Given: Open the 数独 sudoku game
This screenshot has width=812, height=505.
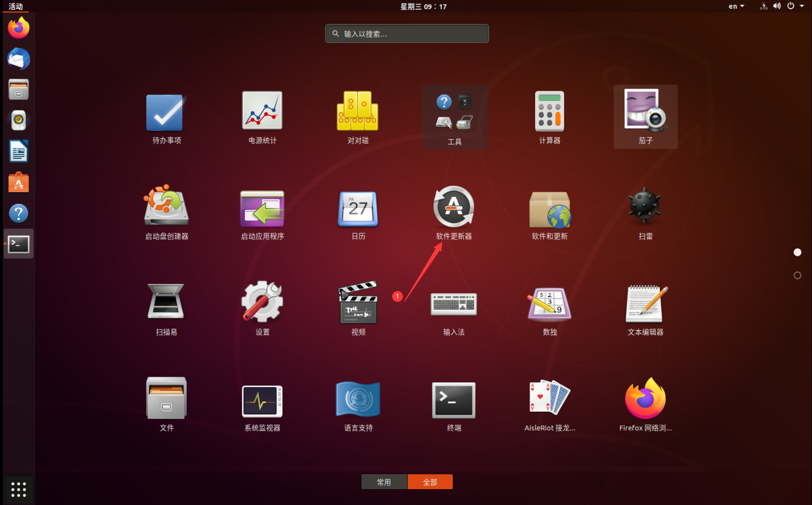Looking at the screenshot, I should coord(549,308).
